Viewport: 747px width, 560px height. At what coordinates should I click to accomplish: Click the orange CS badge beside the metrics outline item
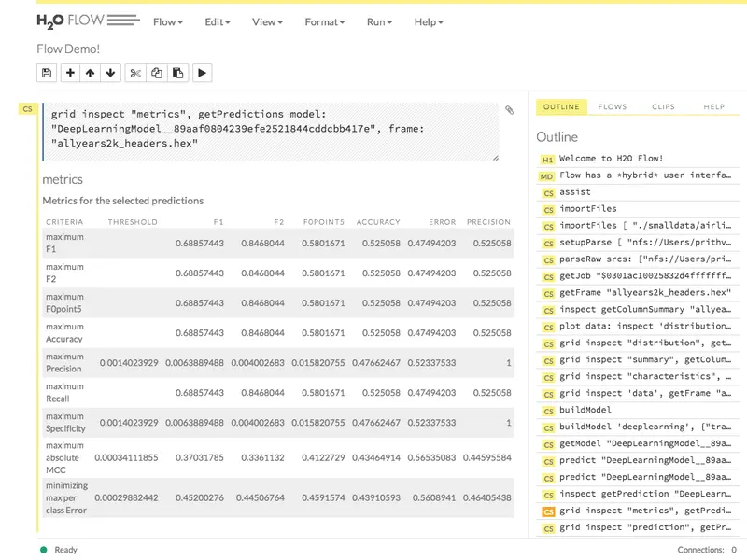548,511
